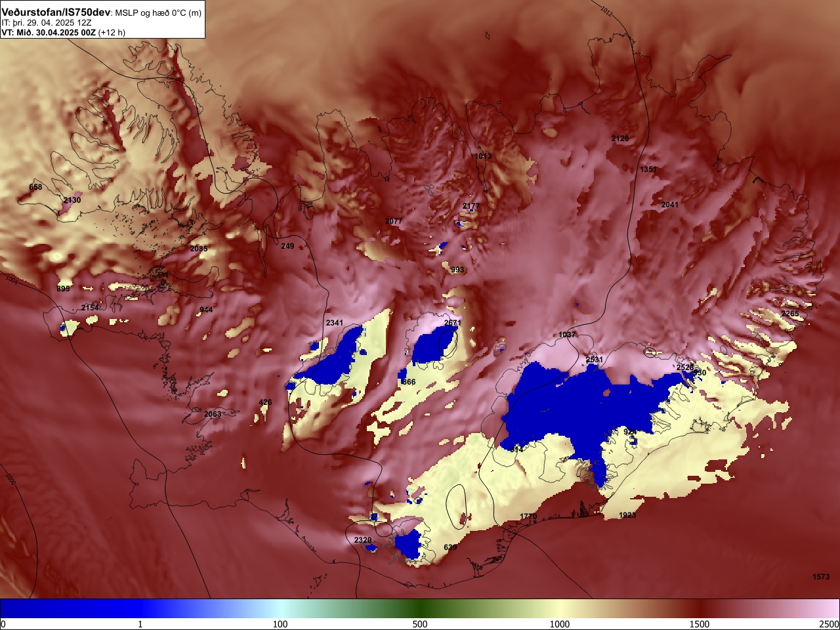Click the map value label 2085

(199, 249)
